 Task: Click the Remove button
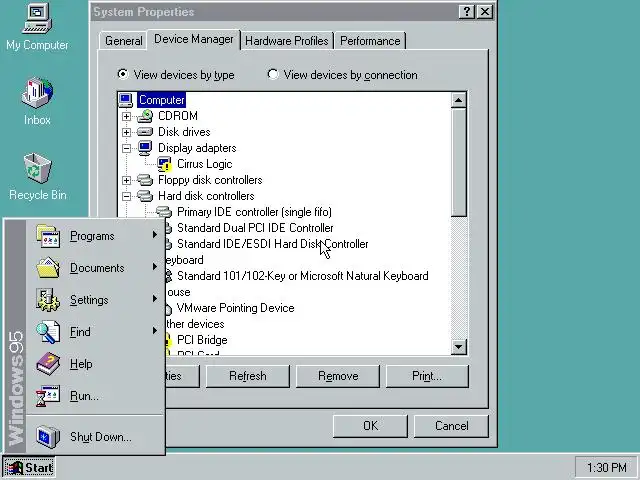(x=338, y=376)
